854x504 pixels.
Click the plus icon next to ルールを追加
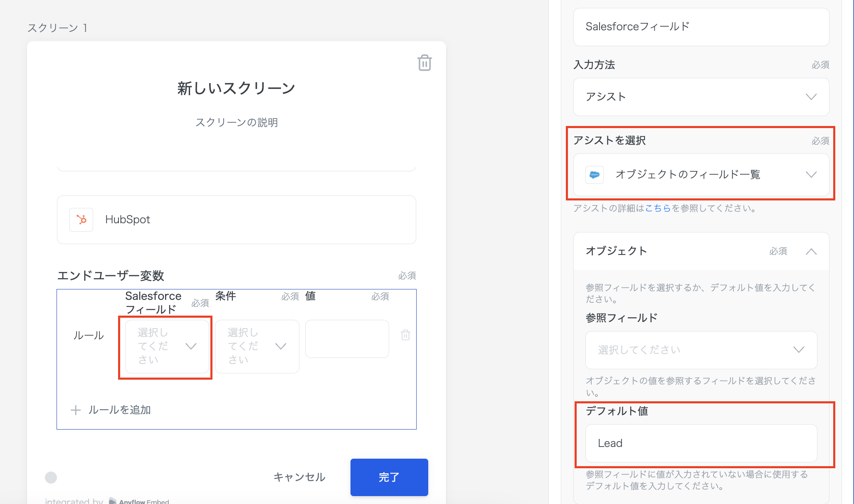click(76, 410)
